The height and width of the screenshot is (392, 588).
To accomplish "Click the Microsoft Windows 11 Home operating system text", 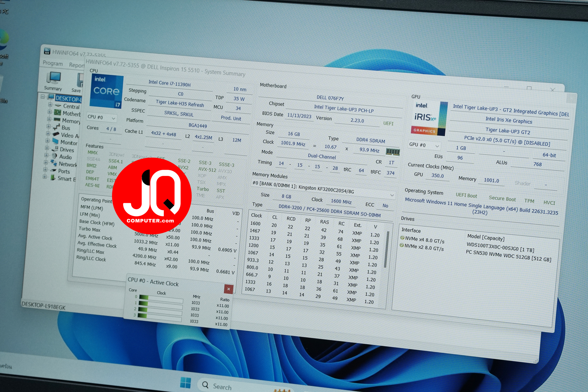I will 481,206.
